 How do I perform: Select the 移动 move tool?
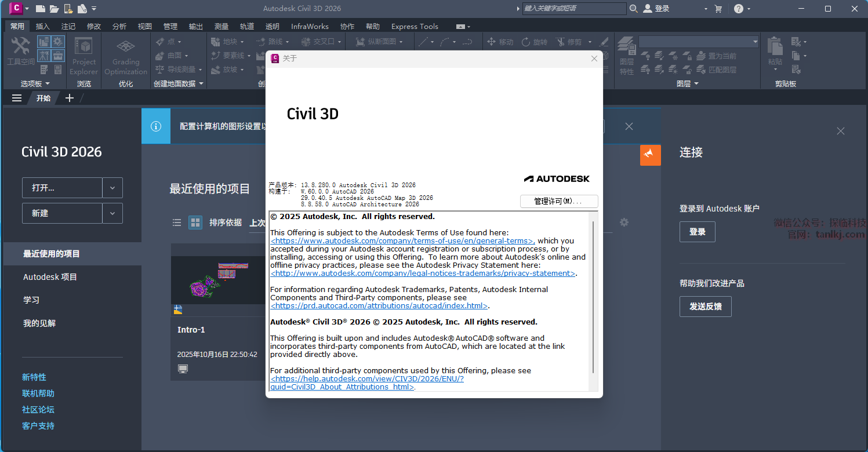tap(500, 42)
